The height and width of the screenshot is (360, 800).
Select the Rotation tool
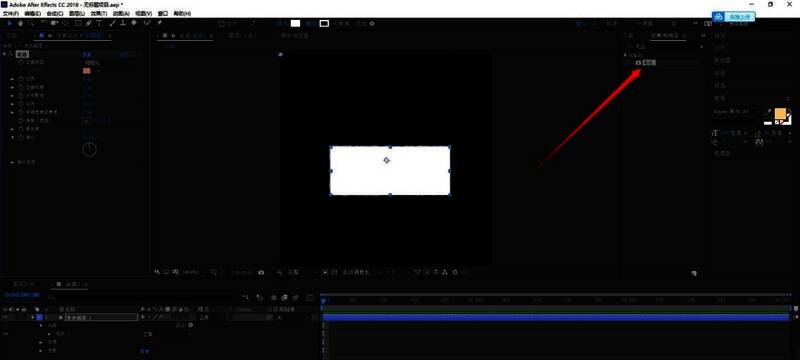tap(44, 23)
